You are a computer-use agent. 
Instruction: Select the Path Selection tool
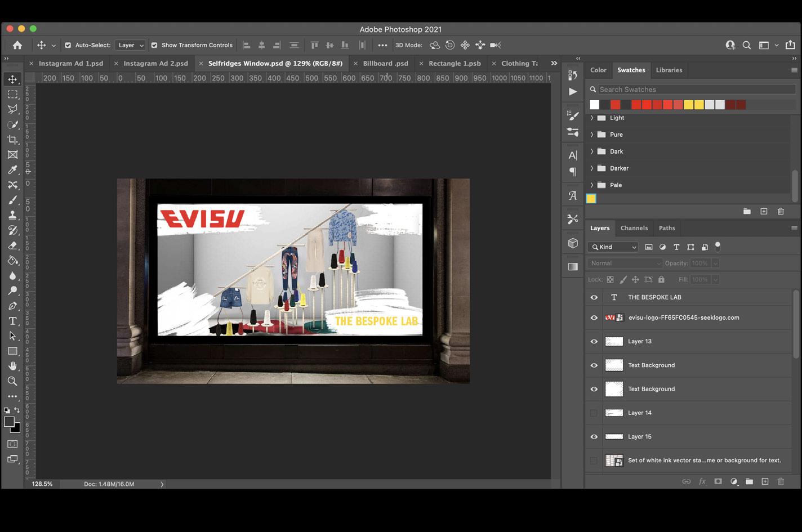[x=12, y=336]
